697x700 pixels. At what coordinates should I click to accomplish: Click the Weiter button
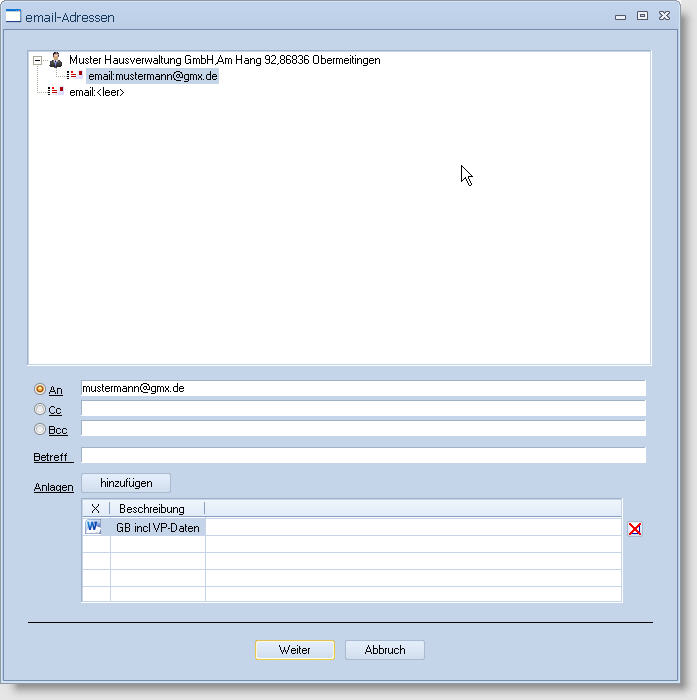(x=294, y=650)
